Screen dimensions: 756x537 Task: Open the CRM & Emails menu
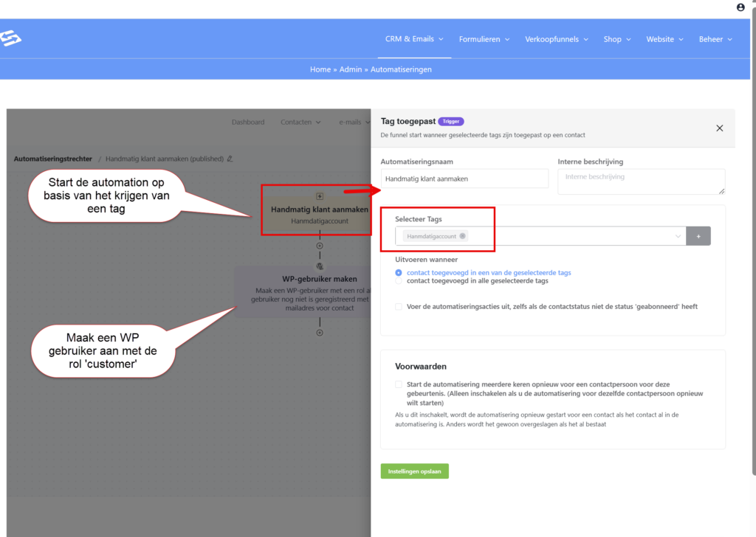[414, 39]
